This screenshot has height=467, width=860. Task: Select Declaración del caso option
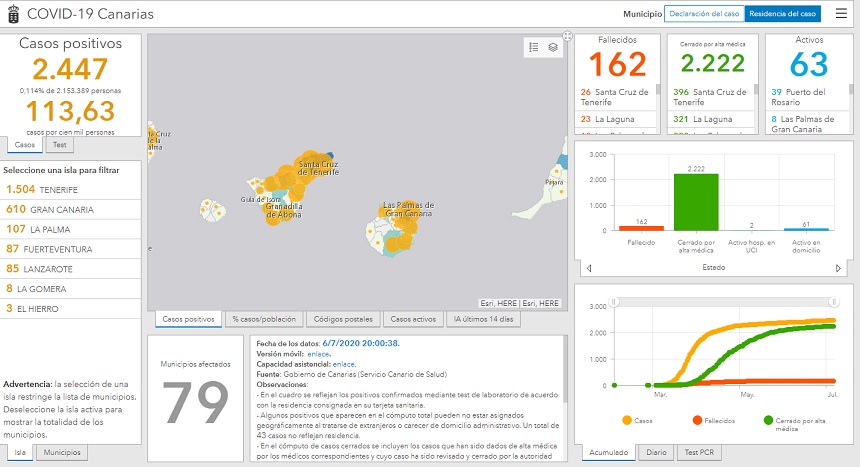pos(705,14)
